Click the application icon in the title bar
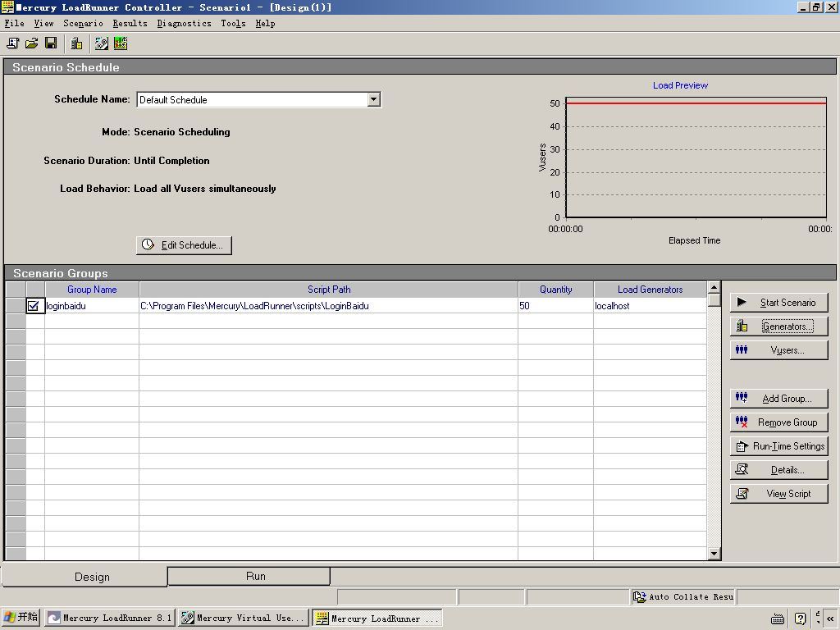 pyautogui.click(x=7, y=7)
